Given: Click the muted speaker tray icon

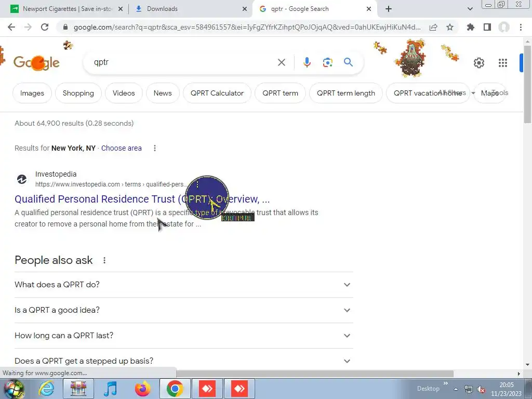Looking at the screenshot, I should (481, 390).
